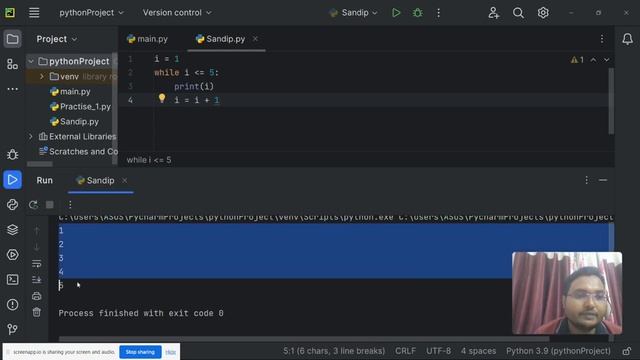
Task: Close the Sandip.py editor tab
Action: coord(255,39)
